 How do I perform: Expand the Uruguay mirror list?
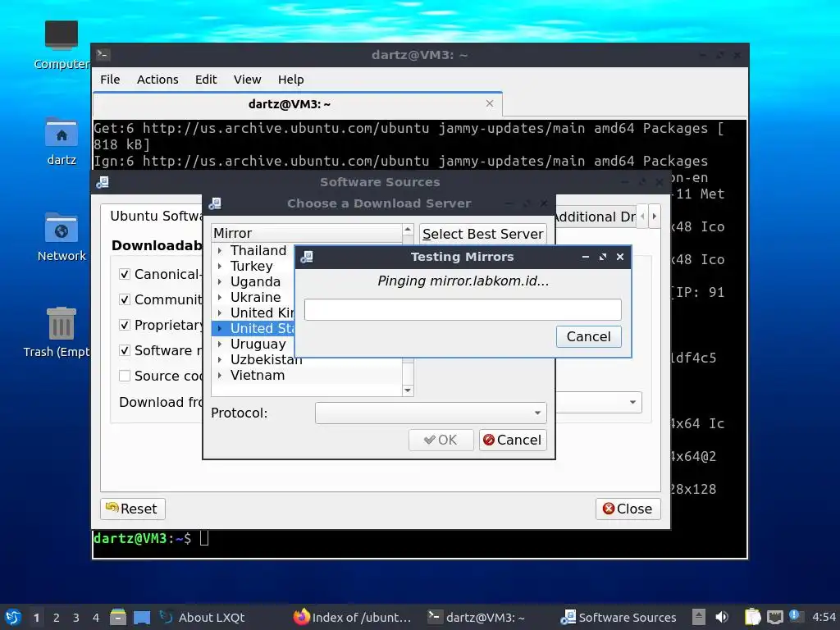[220, 344]
